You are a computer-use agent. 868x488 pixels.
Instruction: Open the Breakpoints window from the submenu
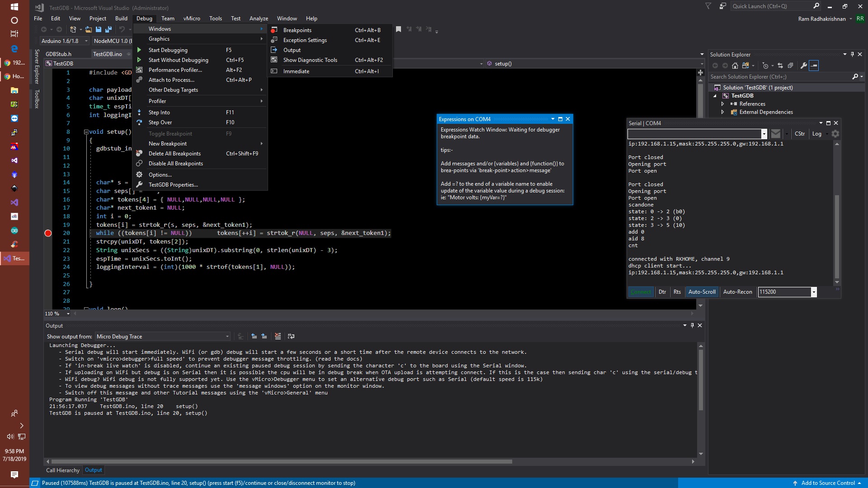pyautogui.click(x=330, y=30)
